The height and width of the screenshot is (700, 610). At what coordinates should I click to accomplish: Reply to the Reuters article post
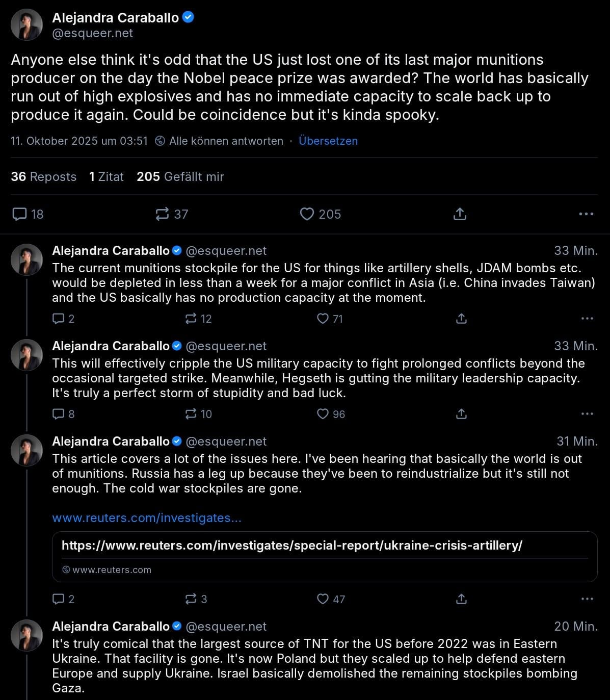(x=59, y=599)
